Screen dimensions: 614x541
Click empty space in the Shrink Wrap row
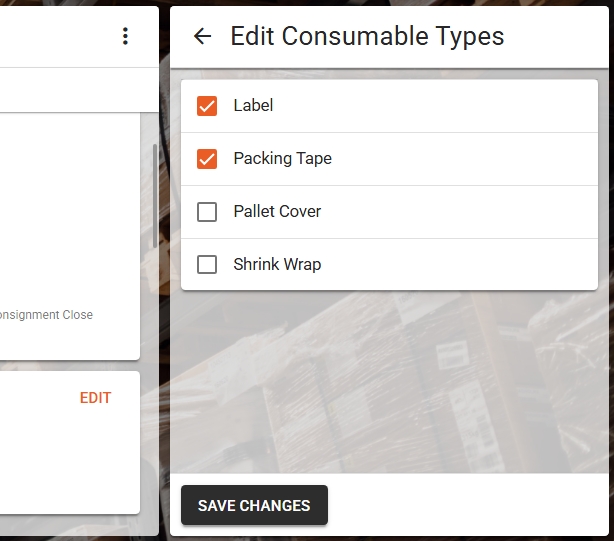(458, 265)
